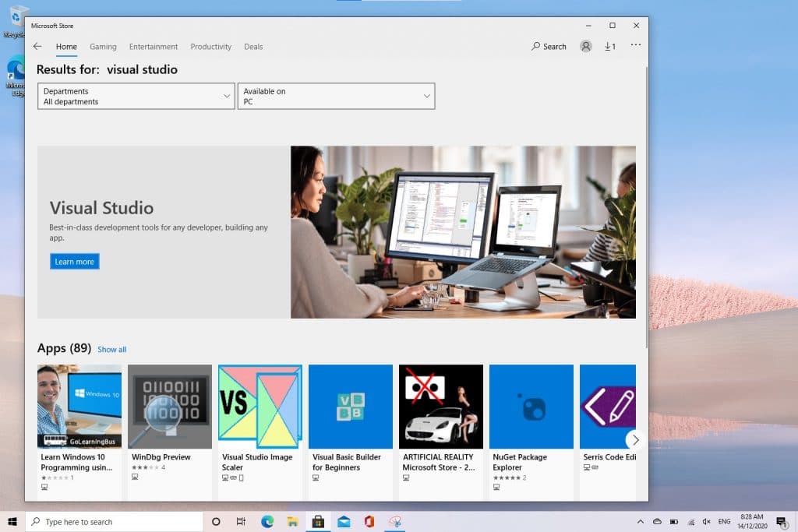Open the WinDbg Preview app thumbnail icon

click(x=169, y=406)
